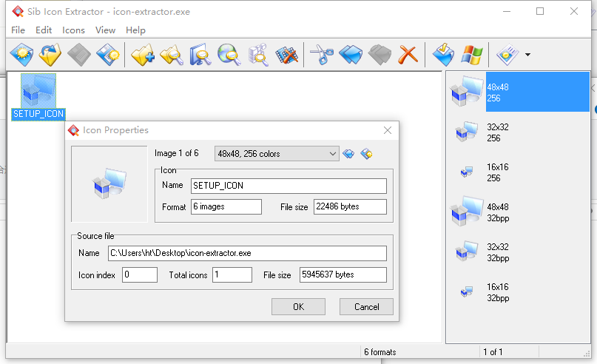Click the scissors cut icon
Viewport: 597px width, 364px height.
pyautogui.click(x=322, y=55)
